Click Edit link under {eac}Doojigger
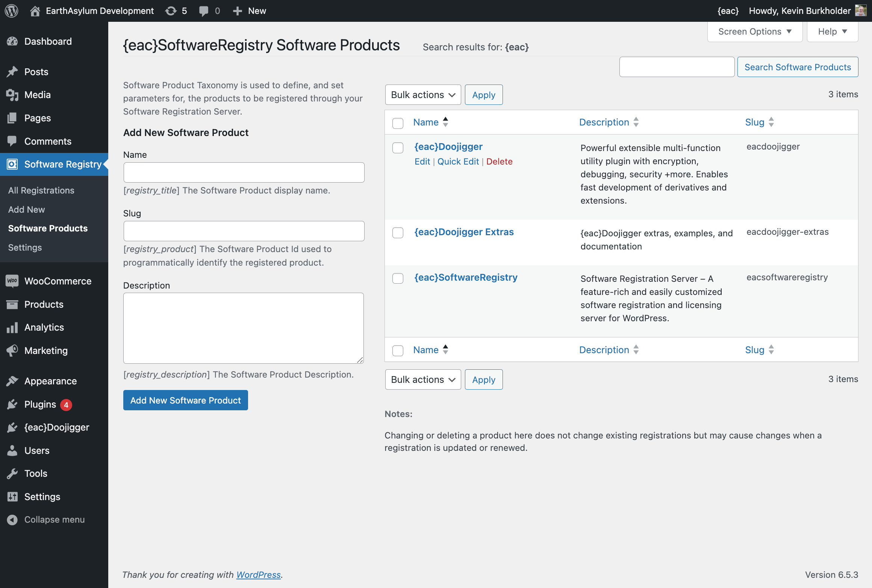This screenshot has height=588, width=872. tap(422, 162)
